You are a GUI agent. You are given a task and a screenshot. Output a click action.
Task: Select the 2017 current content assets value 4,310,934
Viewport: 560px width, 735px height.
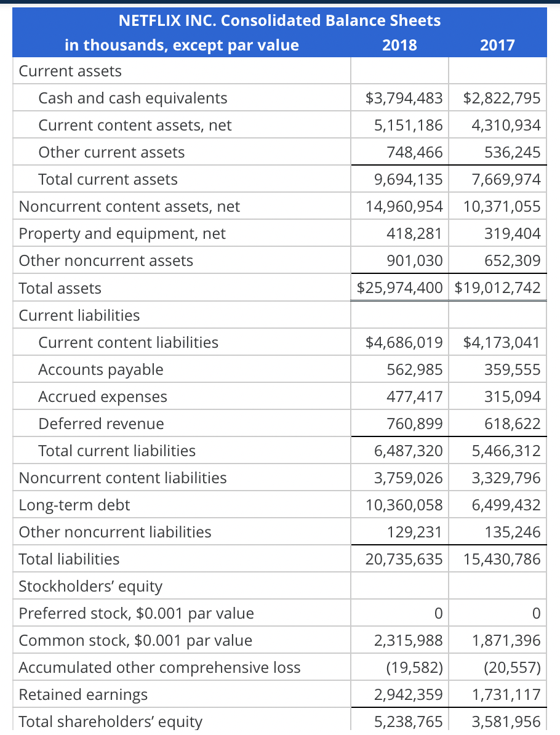506,125
